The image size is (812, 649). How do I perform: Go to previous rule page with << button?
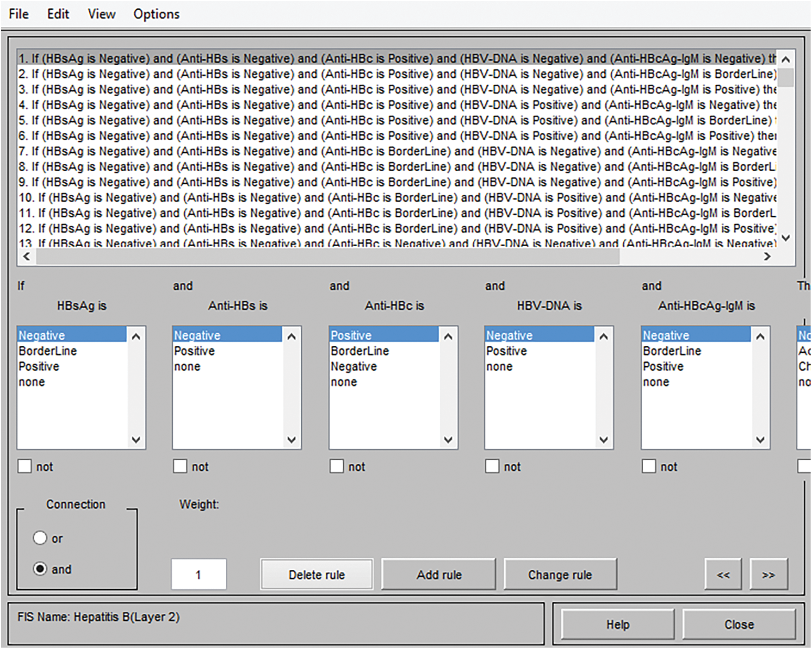tap(723, 574)
